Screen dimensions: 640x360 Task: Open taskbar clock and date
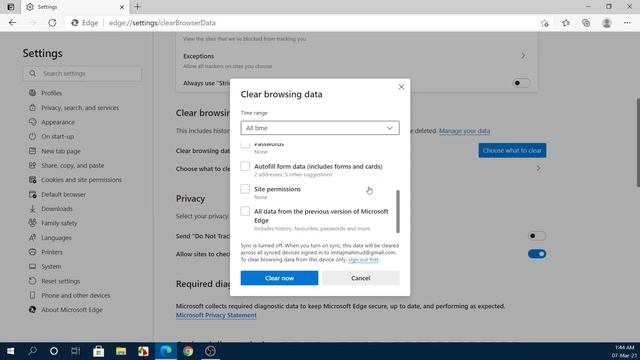[624, 351]
